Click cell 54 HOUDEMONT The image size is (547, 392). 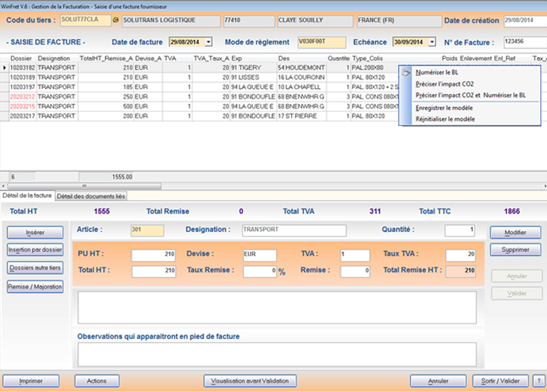tap(301, 68)
